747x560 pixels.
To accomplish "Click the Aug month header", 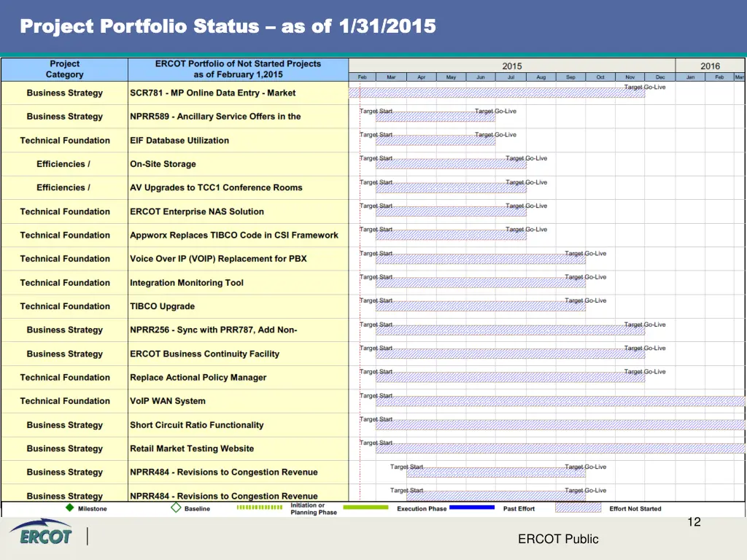I will pos(541,77).
